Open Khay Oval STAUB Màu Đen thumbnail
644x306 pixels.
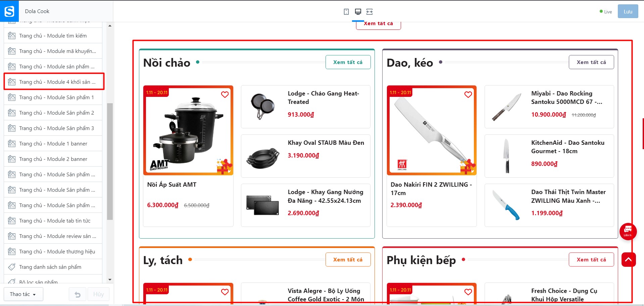[263, 156]
